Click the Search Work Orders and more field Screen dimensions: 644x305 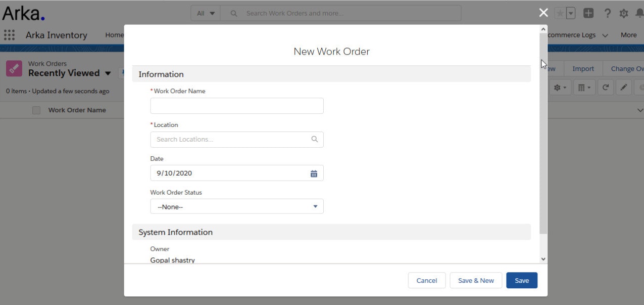pyautogui.click(x=340, y=13)
